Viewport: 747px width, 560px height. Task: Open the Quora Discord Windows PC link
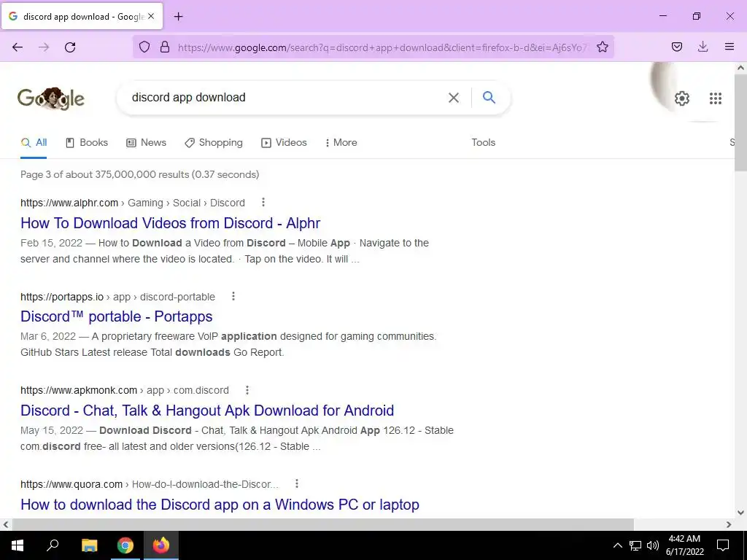[220, 505]
